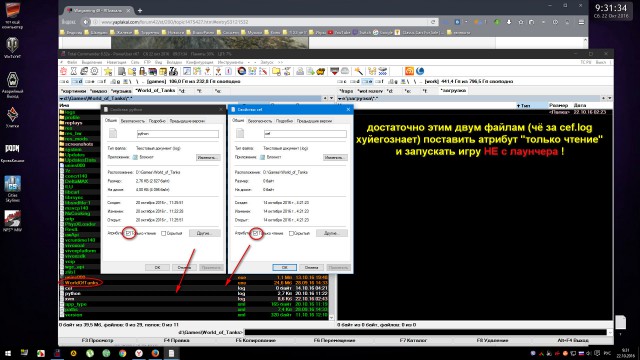This screenshot has width=640, height=360.
Task: Click Отмена in the python properties dialog
Action: 184,267
